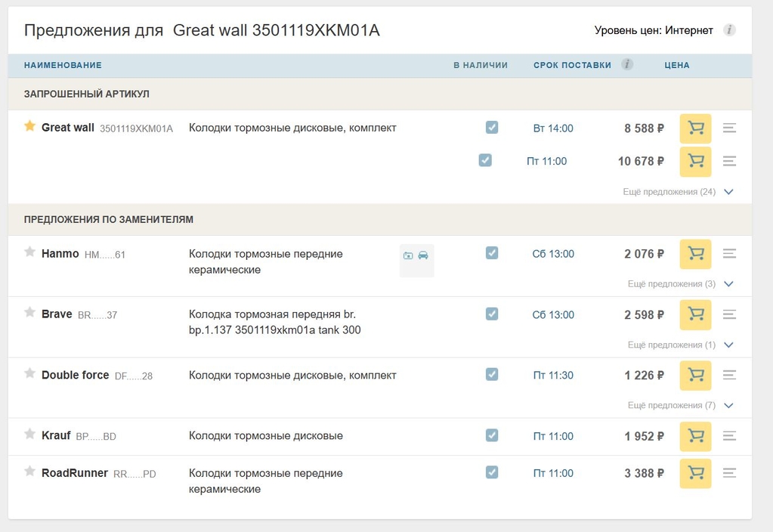
Task: Toggle in-stock checkbox for Krauf
Action: 491,435
